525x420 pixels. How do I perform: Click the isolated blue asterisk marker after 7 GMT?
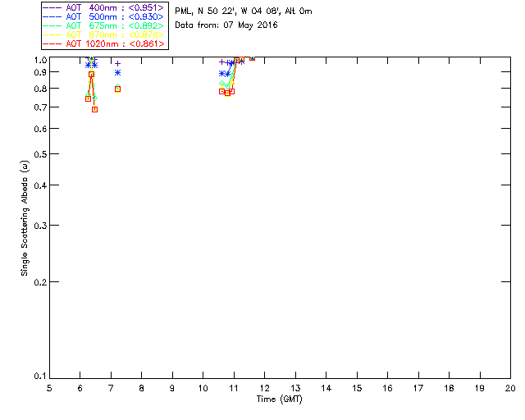[x=117, y=73]
